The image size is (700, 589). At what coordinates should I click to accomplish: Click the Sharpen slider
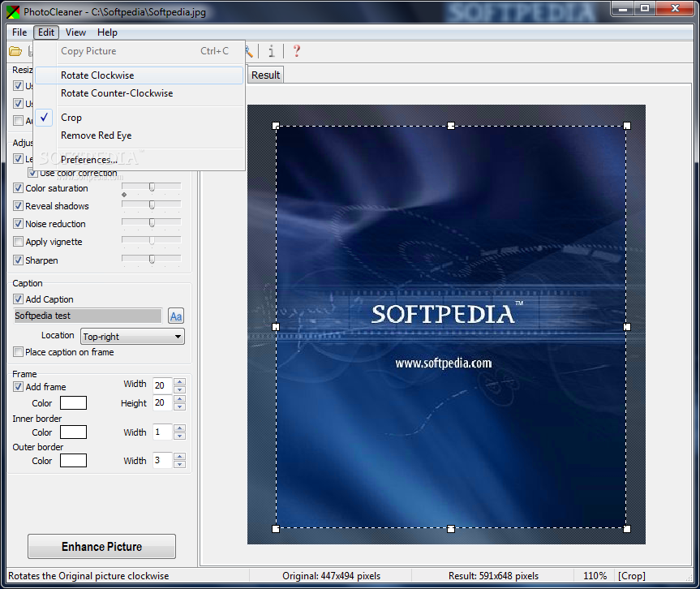[152, 259]
